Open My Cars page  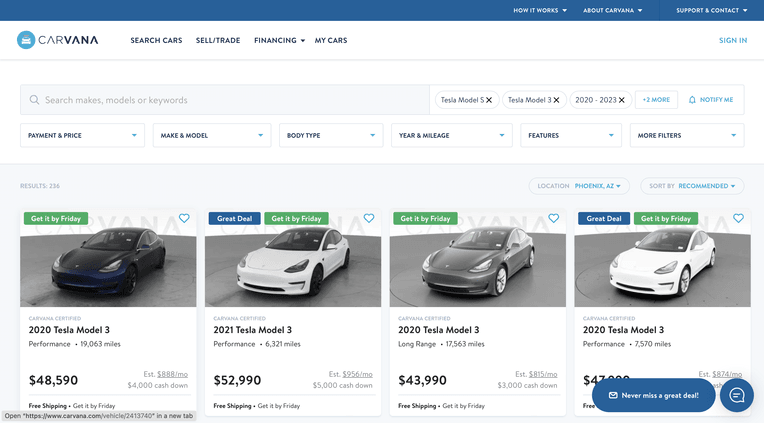331,40
